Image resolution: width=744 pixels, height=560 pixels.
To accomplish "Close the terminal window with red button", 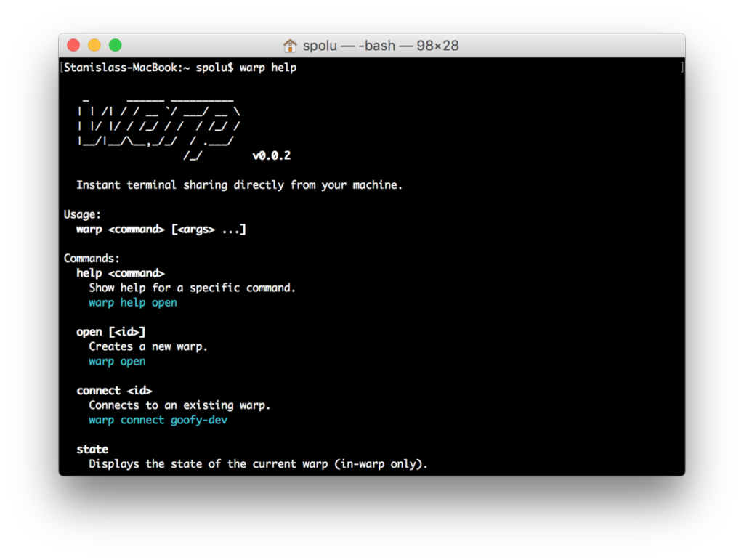I will tap(73, 46).
